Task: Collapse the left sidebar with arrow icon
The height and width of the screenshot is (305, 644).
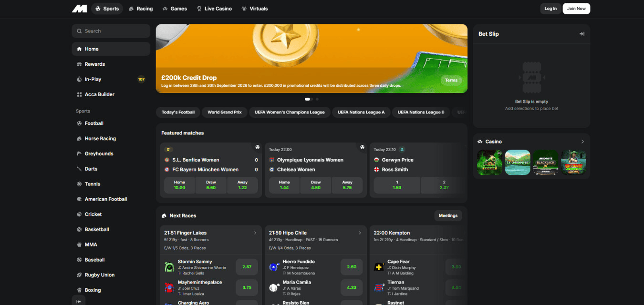Action: [79, 301]
